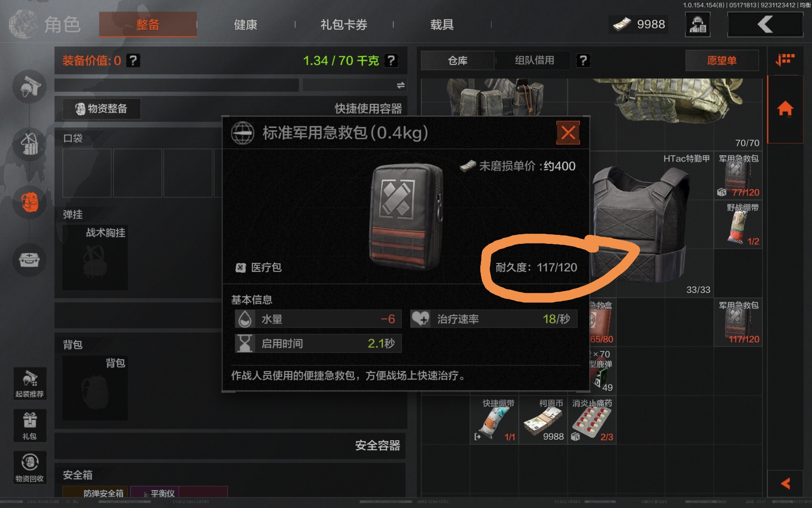Select the 组队借用 warehouse tab
This screenshot has height=508, width=812.
tap(534, 60)
